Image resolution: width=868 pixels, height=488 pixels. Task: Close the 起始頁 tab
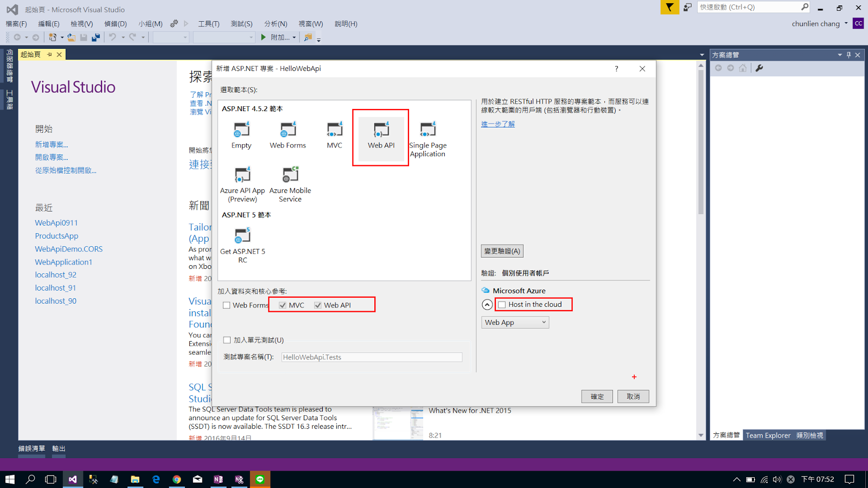pos(59,54)
